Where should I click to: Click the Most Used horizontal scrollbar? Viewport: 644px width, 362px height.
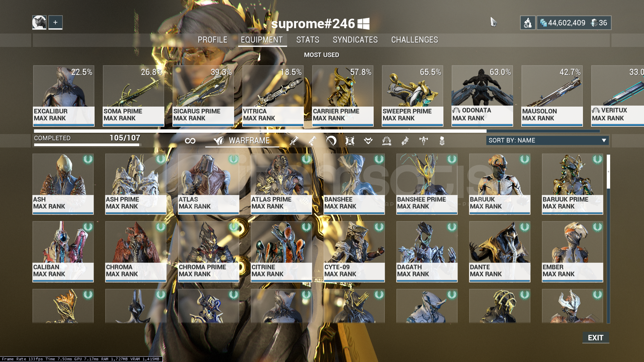pyautogui.click(x=317, y=131)
